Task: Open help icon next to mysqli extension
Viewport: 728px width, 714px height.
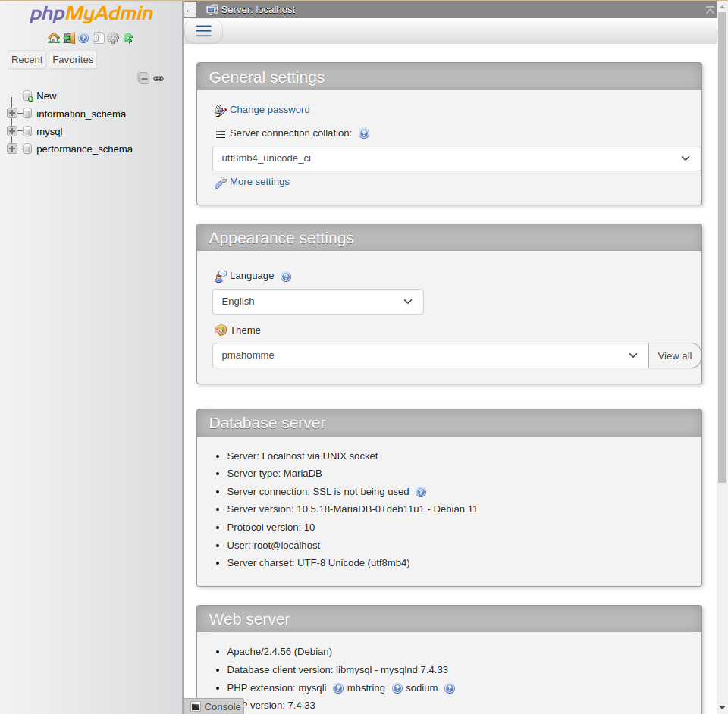Action: tap(338, 688)
